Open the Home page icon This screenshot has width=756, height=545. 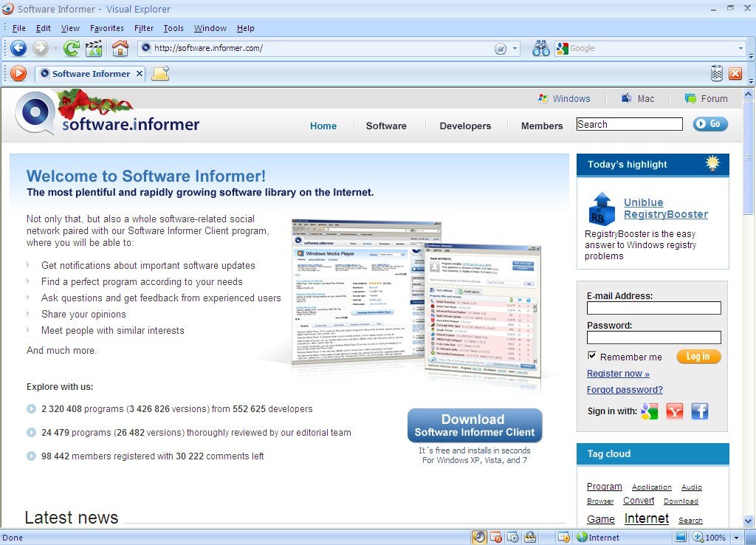pos(119,48)
